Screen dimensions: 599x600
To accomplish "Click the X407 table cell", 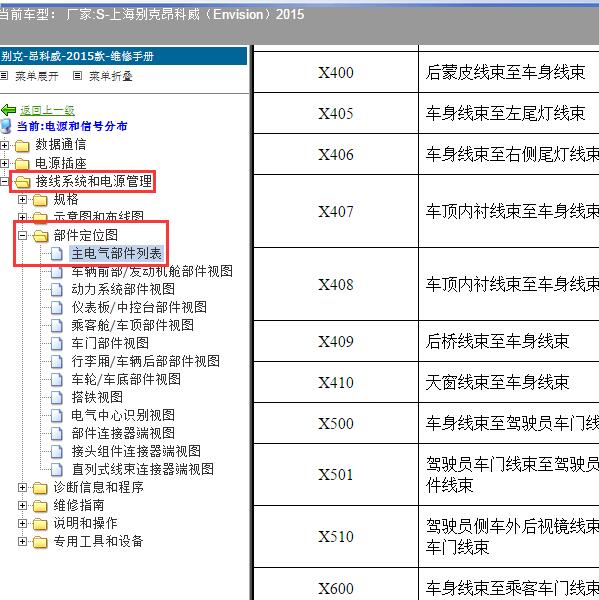I will (336, 211).
